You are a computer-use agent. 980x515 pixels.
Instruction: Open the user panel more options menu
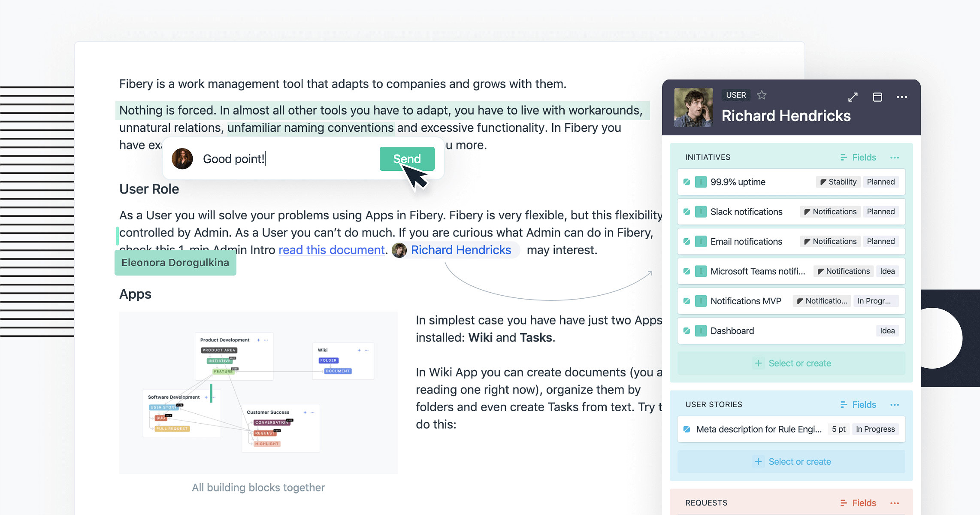pos(902,97)
